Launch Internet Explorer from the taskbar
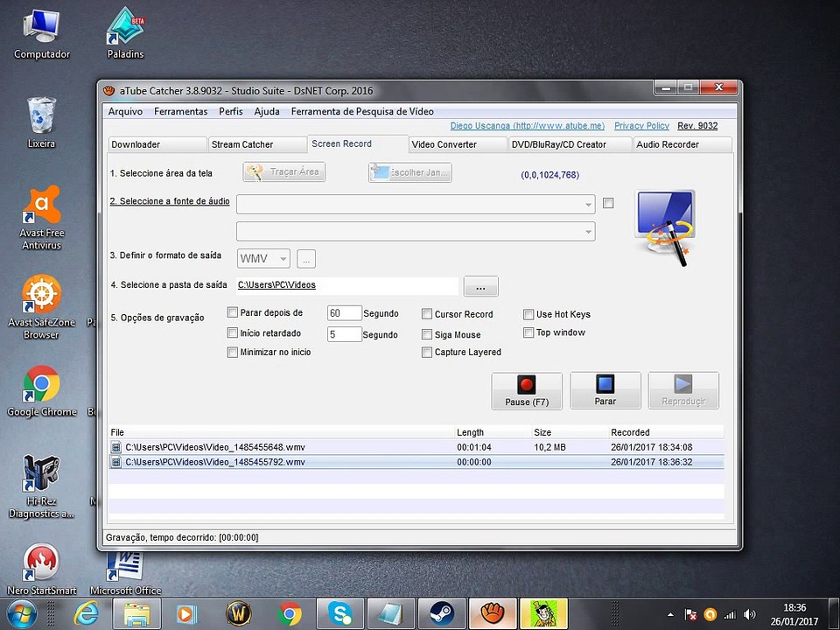Screen dimensions: 840x630 coord(87,614)
